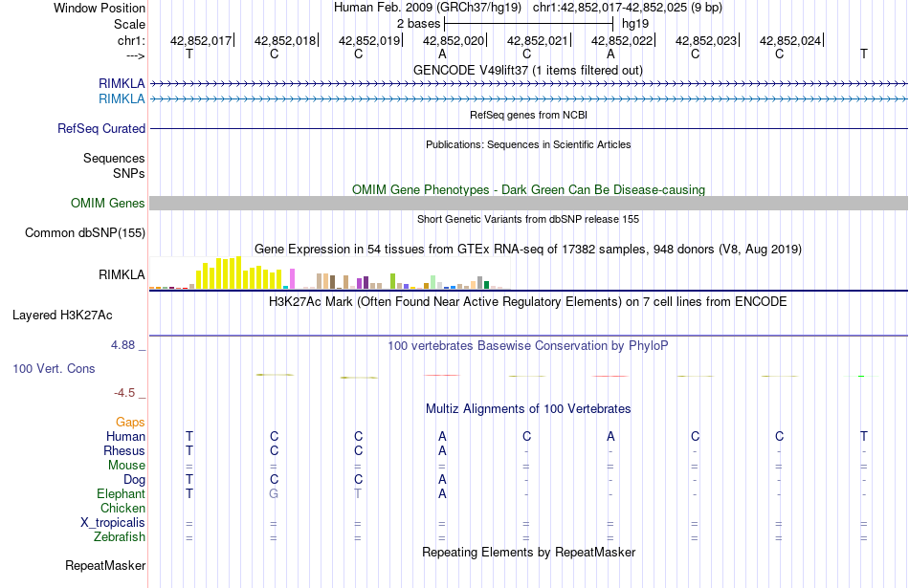Open the RefSeq Curated track label

pyautogui.click(x=101, y=129)
